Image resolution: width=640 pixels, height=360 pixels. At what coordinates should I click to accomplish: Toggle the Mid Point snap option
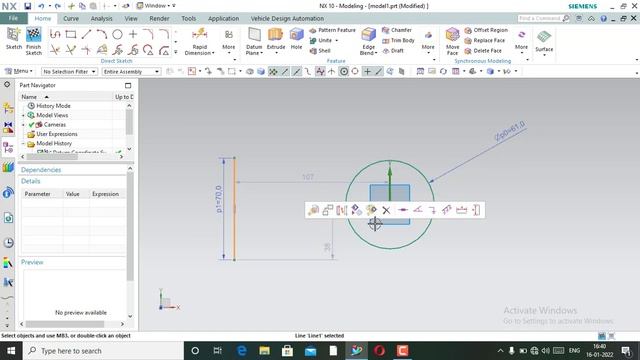click(x=297, y=71)
